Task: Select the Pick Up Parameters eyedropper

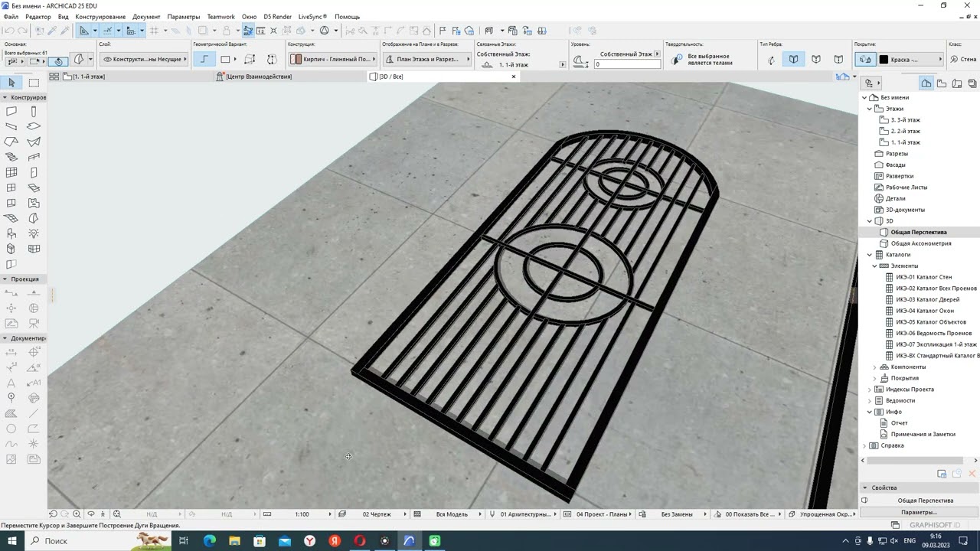Action: tap(52, 31)
